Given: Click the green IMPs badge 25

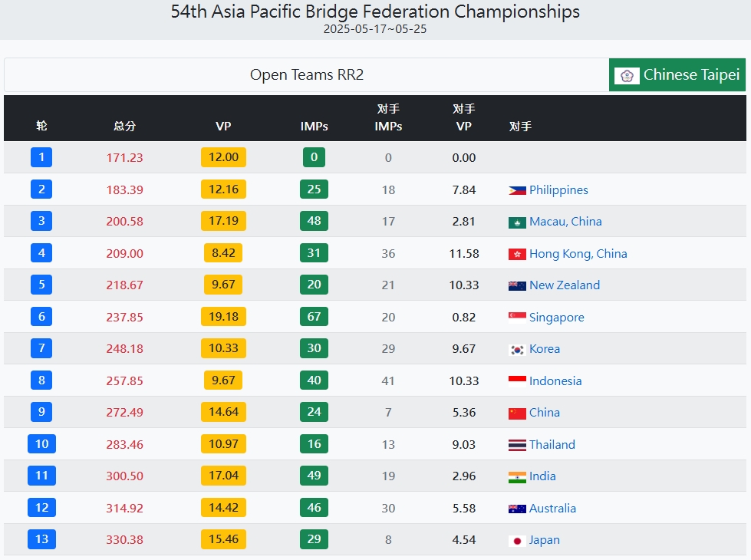Looking at the screenshot, I should pyautogui.click(x=315, y=189).
